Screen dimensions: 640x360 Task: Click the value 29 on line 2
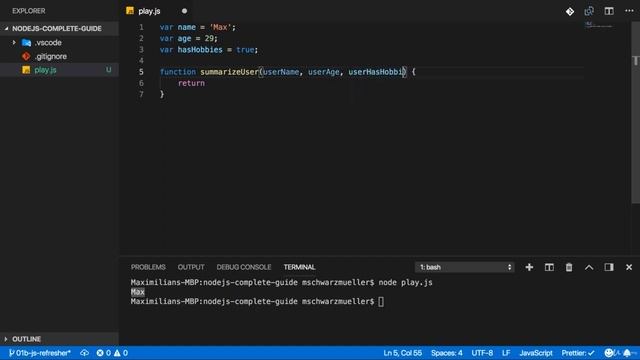click(209, 38)
